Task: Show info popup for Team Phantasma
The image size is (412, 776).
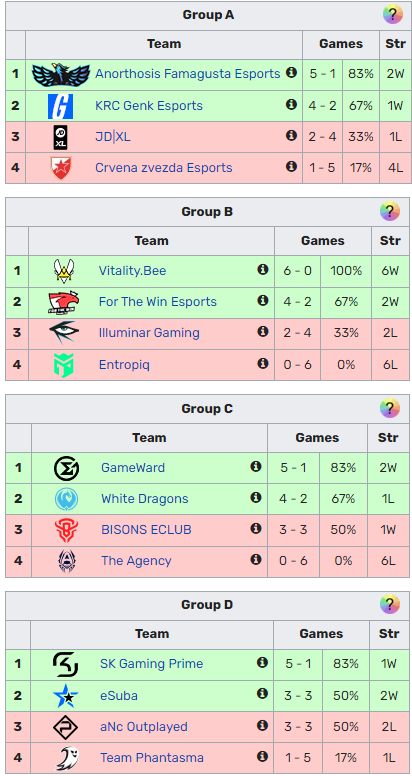Action: tap(262, 756)
